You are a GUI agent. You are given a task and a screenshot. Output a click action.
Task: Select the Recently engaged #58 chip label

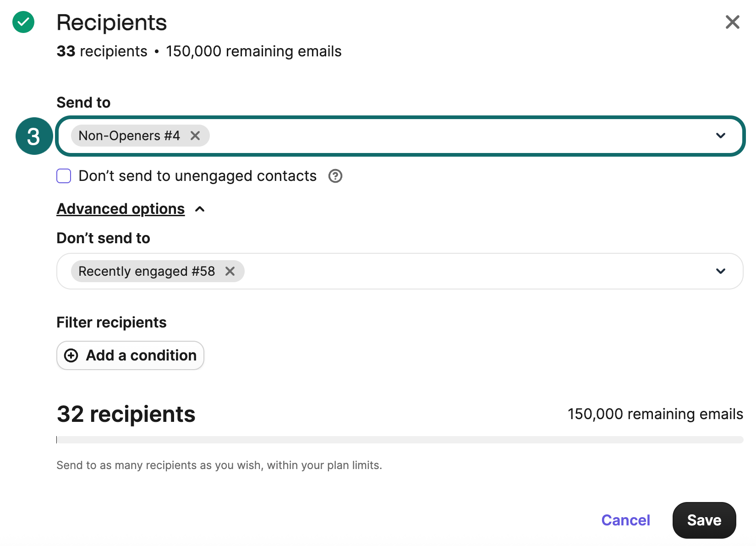[x=147, y=271]
